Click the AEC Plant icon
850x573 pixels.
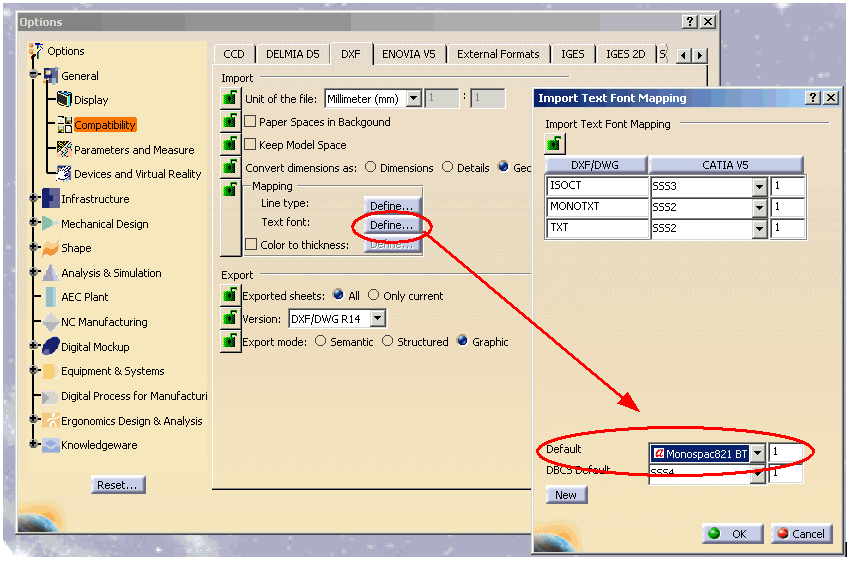[50, 297]
